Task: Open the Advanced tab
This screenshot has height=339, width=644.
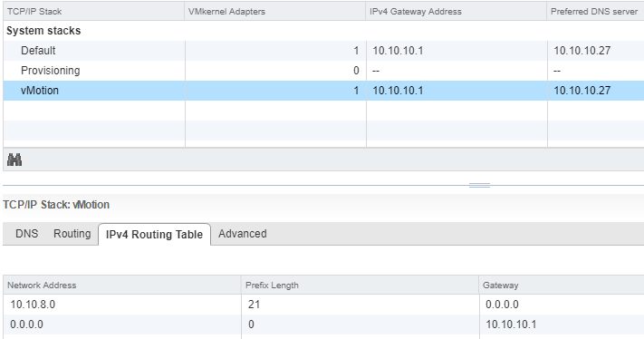Action: pos(243,234)
